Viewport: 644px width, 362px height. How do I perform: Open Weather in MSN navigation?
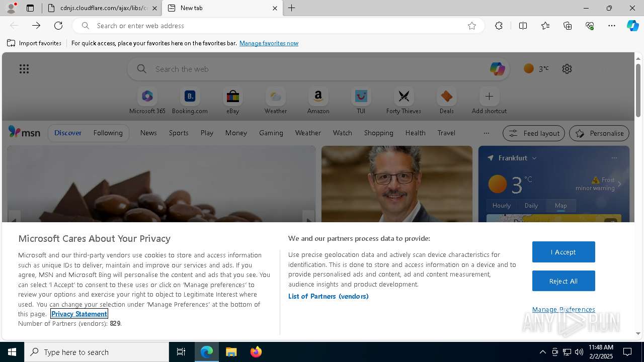click(308, 133)
